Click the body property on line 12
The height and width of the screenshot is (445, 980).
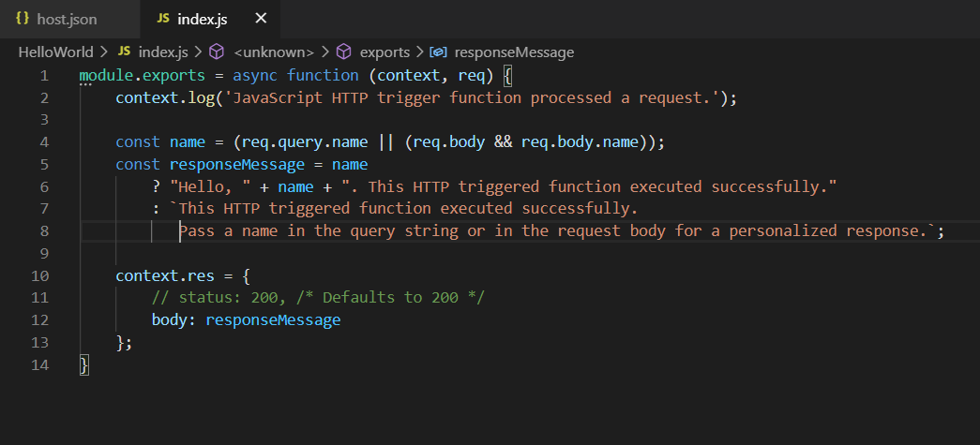point(170,320)
